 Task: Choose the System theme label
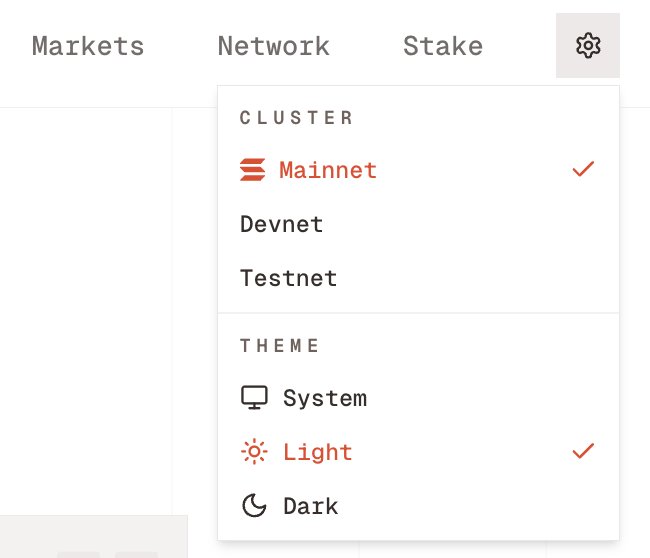point(325,398)
